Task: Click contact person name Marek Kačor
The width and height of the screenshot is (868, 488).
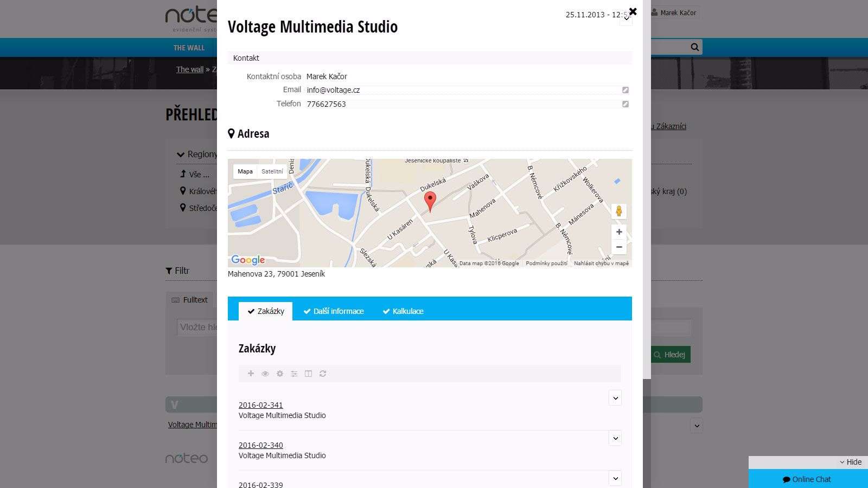Action: (x=327, y=76)
